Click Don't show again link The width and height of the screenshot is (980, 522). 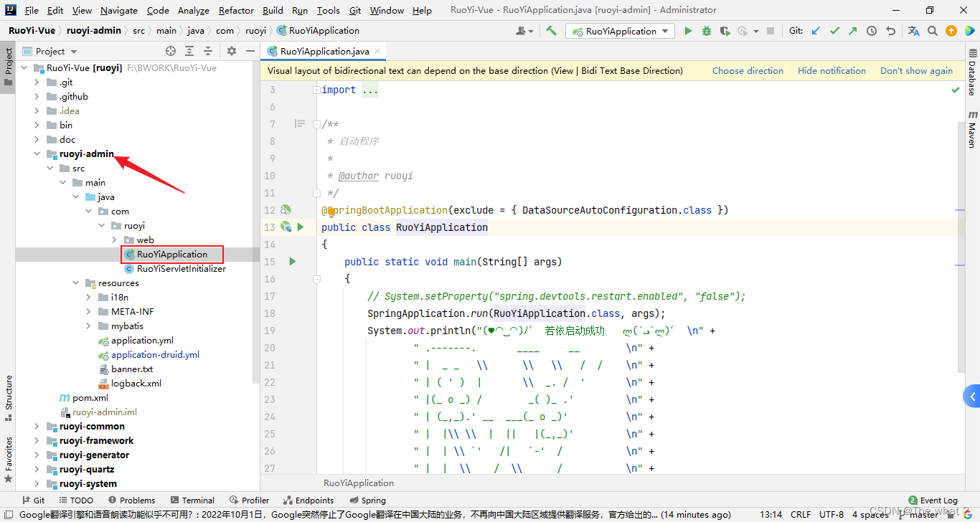(916, 71)
